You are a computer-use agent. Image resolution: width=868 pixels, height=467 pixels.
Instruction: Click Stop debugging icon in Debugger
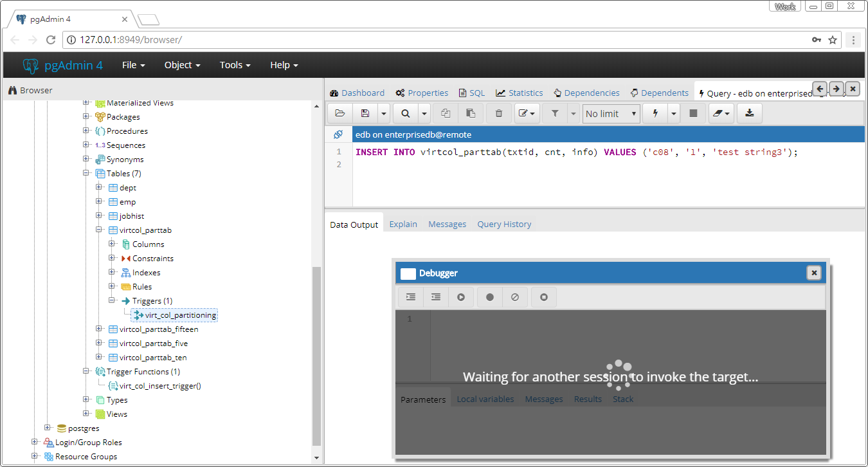click(544, 297)
